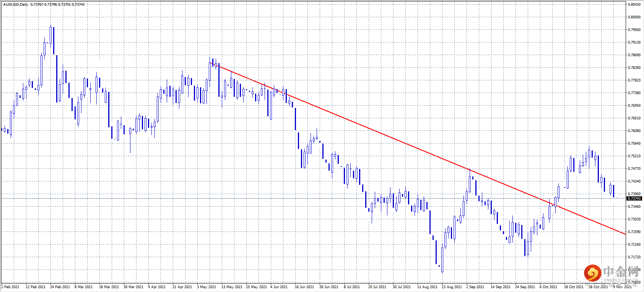This screenshot has width=644, height=292.
Task: Click the 30 Jul 2021 date label
Action: coord(402,287)
